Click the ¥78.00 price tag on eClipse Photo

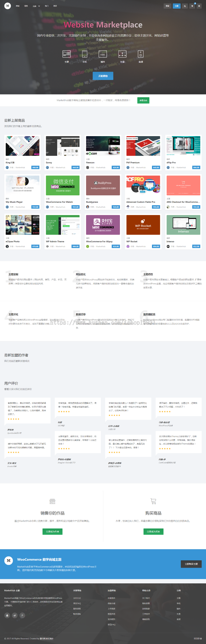(x=35, y=246)
